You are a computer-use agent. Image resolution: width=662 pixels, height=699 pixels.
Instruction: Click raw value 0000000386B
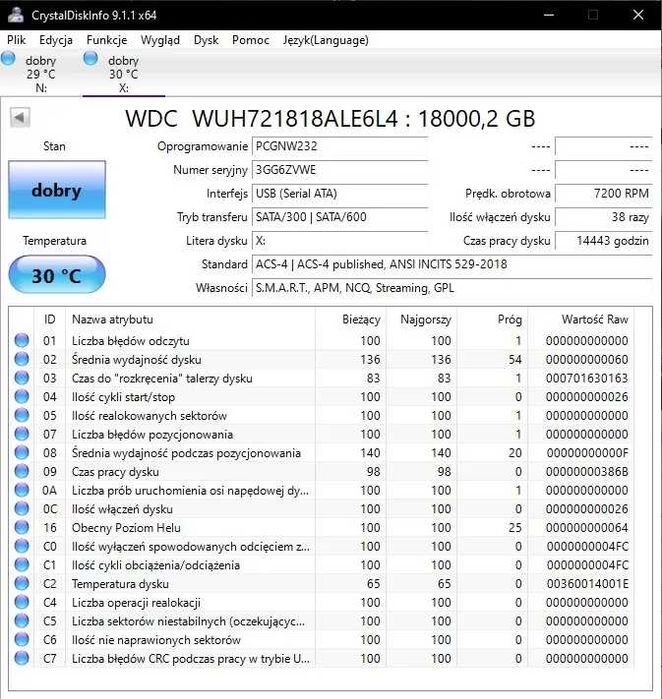(587, 472)
